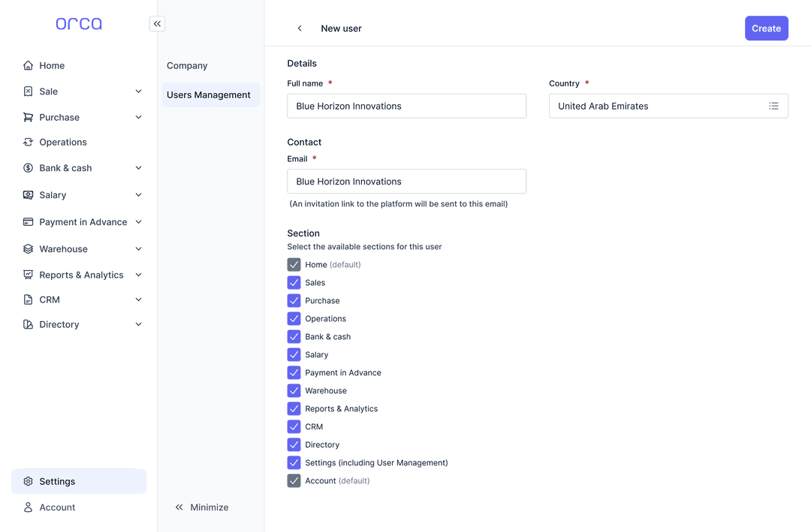This screenshot has height=532, width=811.
Task: Disable the CRM section checkbox
Action: [294, 426]
